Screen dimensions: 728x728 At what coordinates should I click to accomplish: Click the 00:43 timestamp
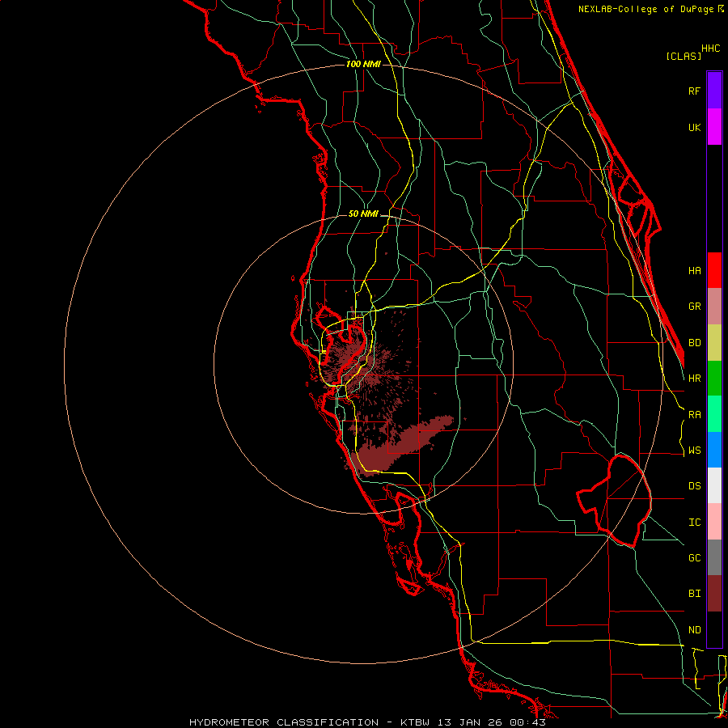[527, 722]
